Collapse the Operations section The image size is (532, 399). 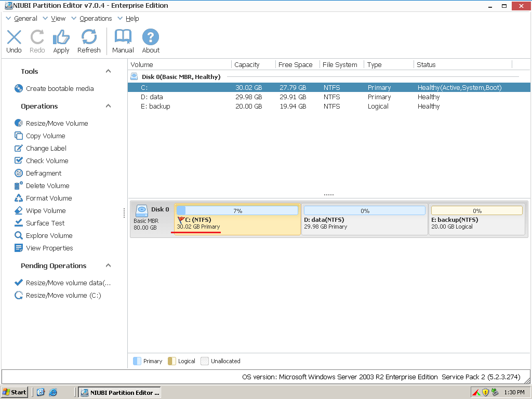click(x=108, y=106)
